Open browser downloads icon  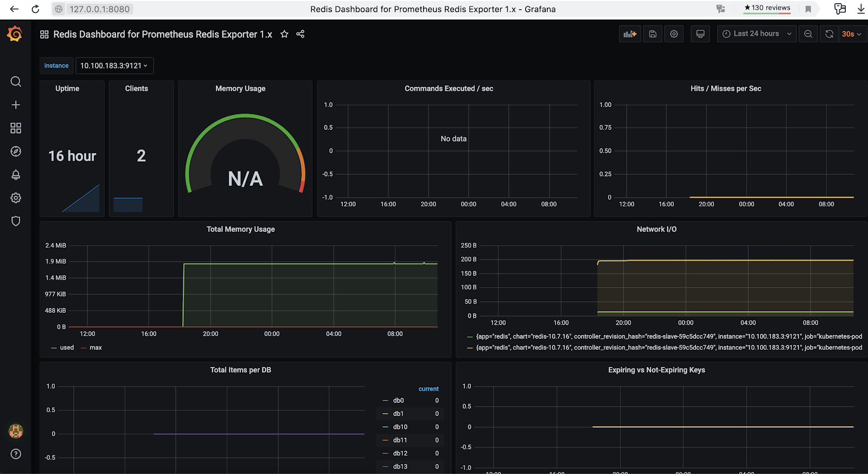click(860, 9)
